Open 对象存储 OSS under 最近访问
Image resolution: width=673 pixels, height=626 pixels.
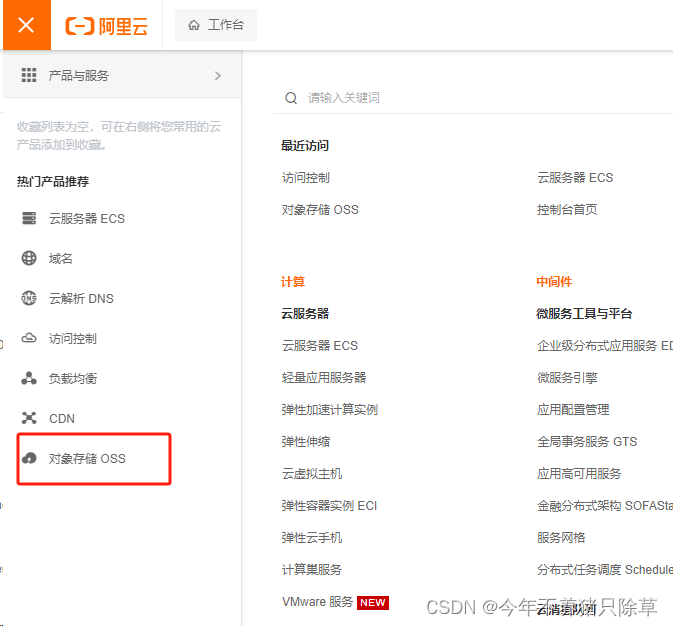tap(320, 210)
